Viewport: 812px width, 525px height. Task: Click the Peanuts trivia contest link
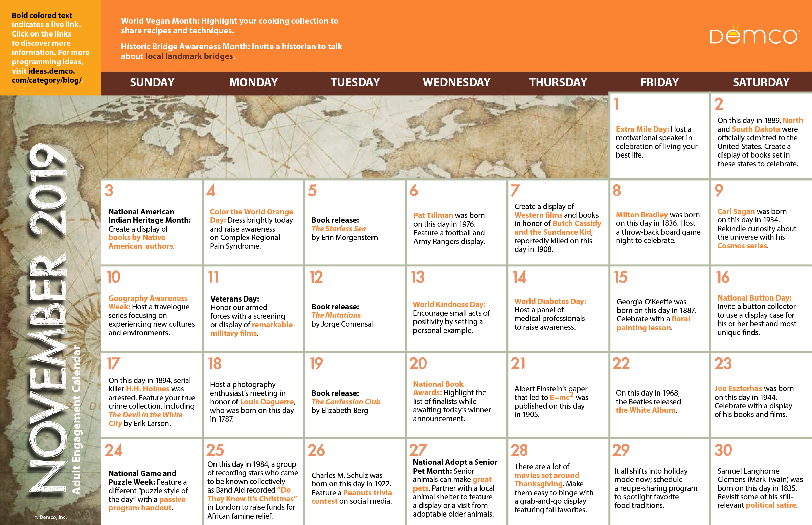pos(367,493)
